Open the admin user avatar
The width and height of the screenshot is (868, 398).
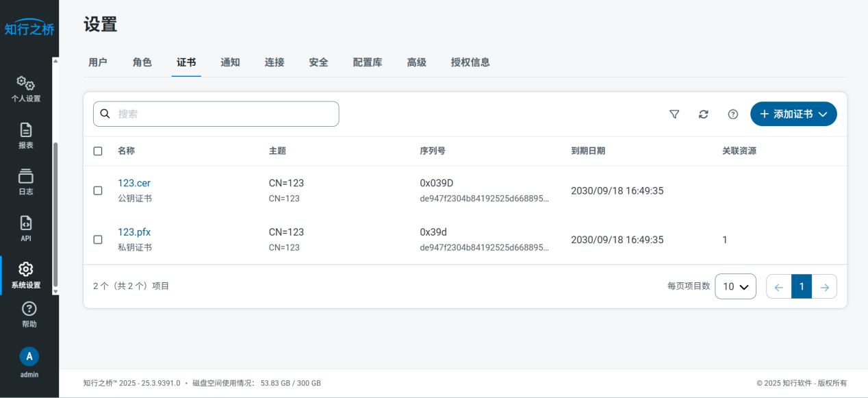[29, 356]
